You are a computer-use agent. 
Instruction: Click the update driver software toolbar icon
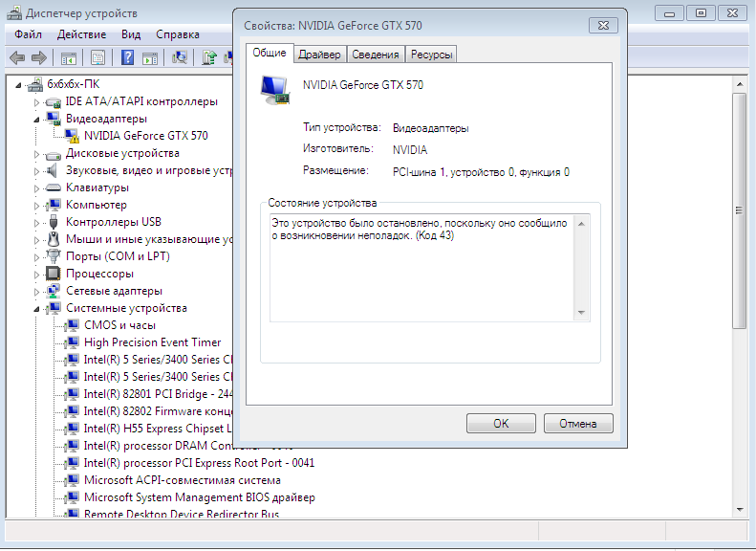click(x=209, y=58)
